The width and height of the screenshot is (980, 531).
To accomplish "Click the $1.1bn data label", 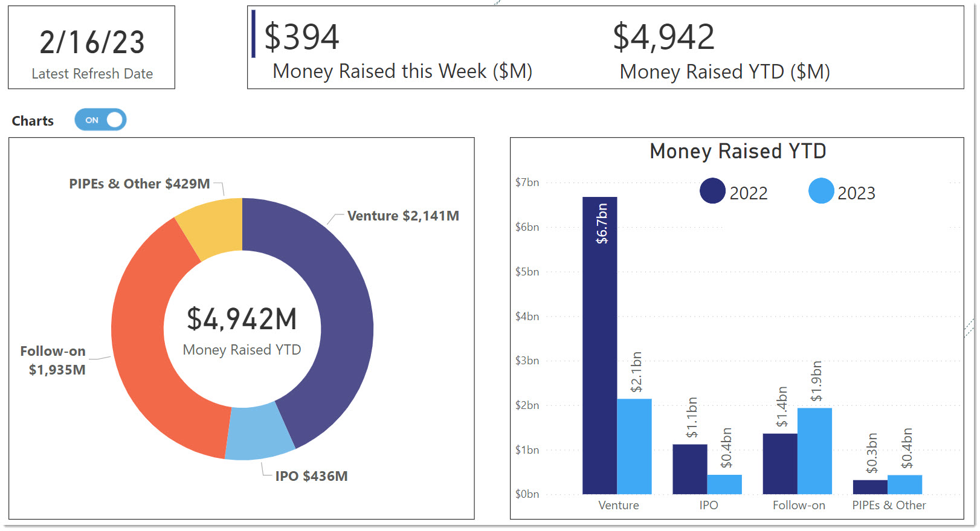I will click(x=692, y=417).
